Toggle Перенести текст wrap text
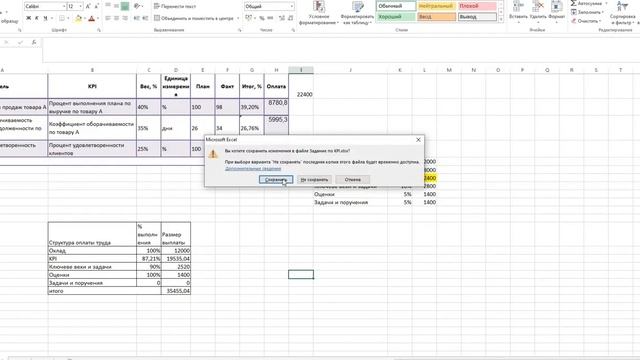 tap(175, 6)
